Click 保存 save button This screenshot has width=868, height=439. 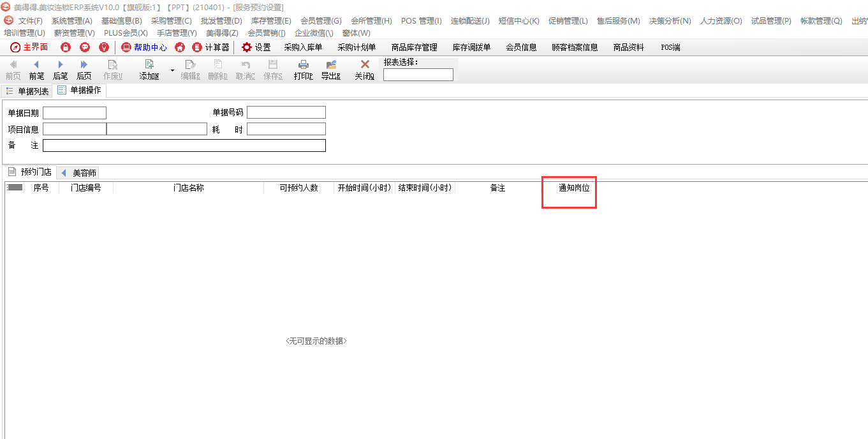(x=273, y=70)
